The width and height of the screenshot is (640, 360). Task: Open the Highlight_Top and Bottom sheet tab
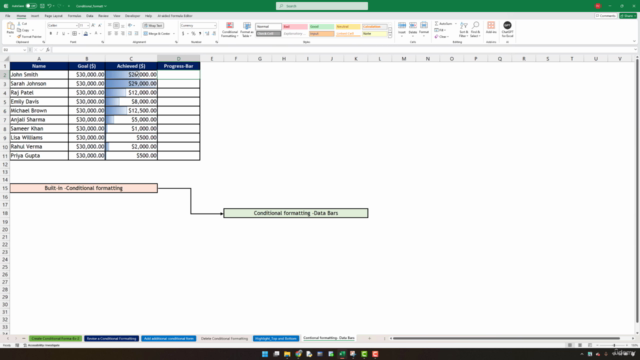coord(276,338)
